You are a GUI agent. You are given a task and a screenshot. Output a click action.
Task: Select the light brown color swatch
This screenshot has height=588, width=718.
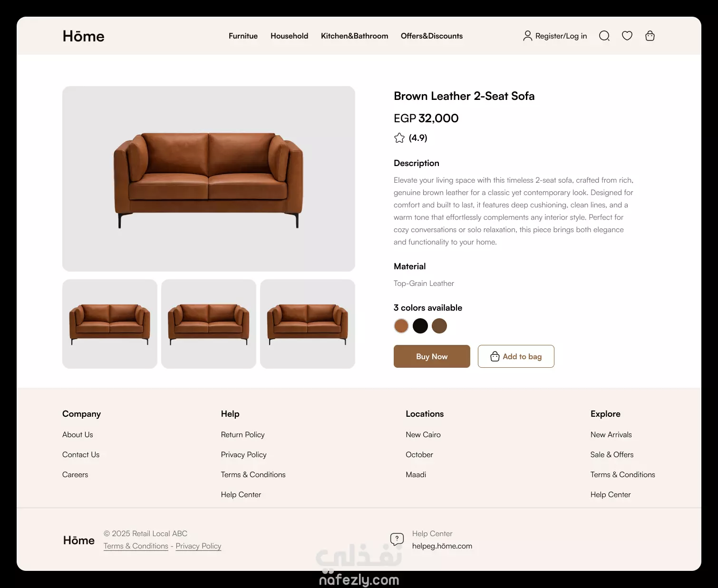pyautogui.click(x=401, y=326)
